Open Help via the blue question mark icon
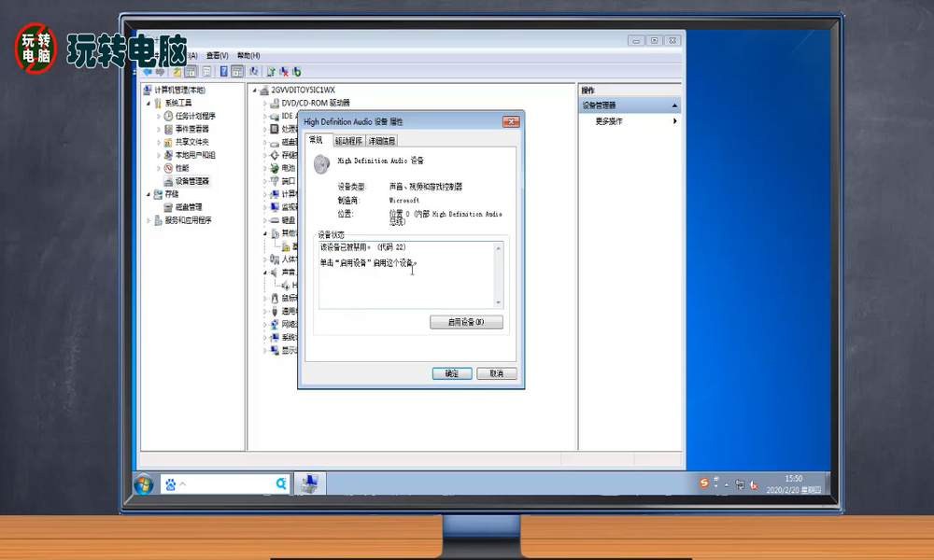934x560 pixels. pyautogui.click(x=224, y=71)
